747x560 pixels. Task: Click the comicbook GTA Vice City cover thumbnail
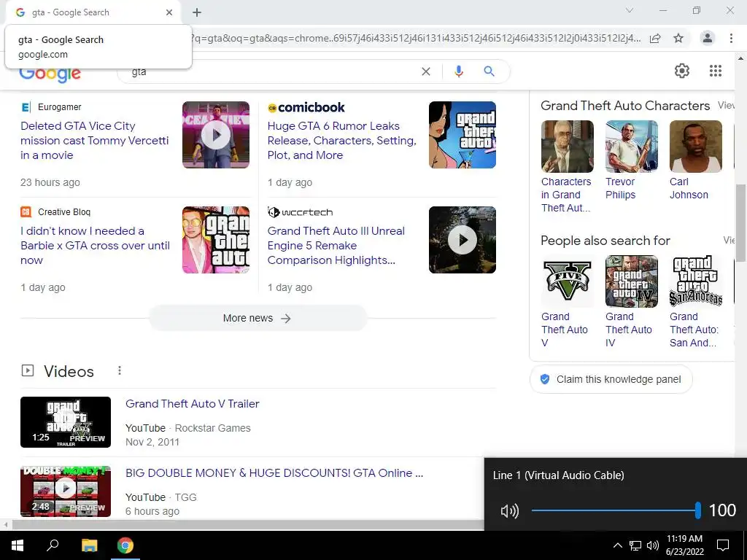462,135
